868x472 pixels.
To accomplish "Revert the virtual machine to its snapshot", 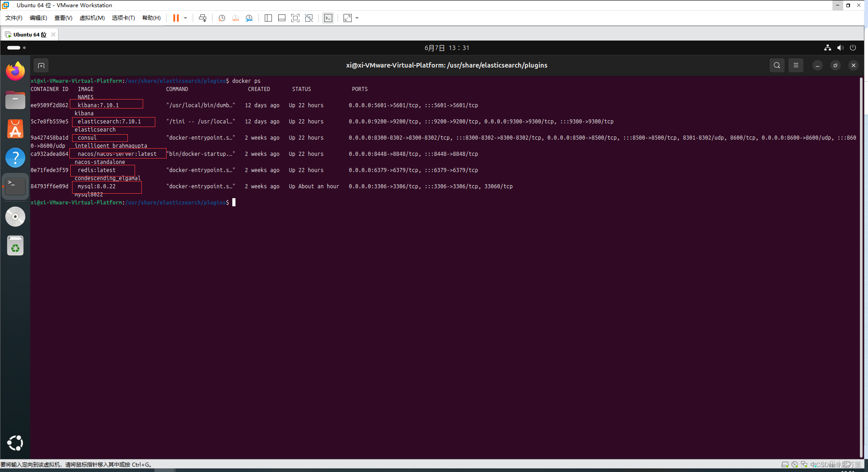I will [235, 18].
